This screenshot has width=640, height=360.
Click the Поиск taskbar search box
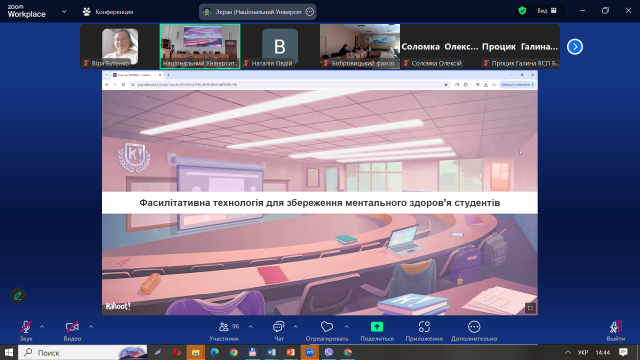coord(83,352)
